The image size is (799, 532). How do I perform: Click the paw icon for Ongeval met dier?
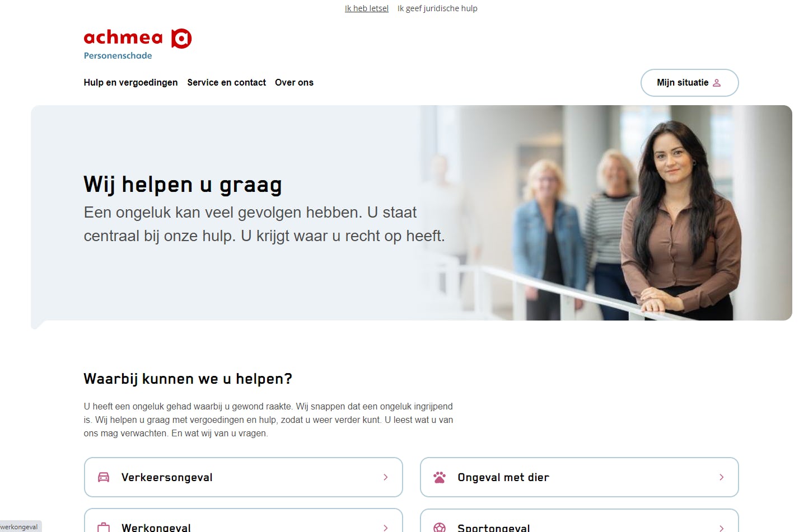pos(440,477)
